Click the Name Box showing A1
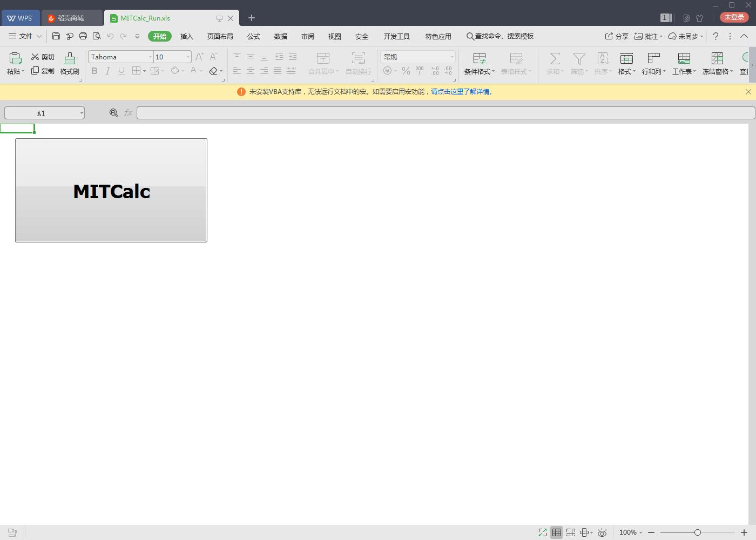The image size is (756, 540). point(44,113)
